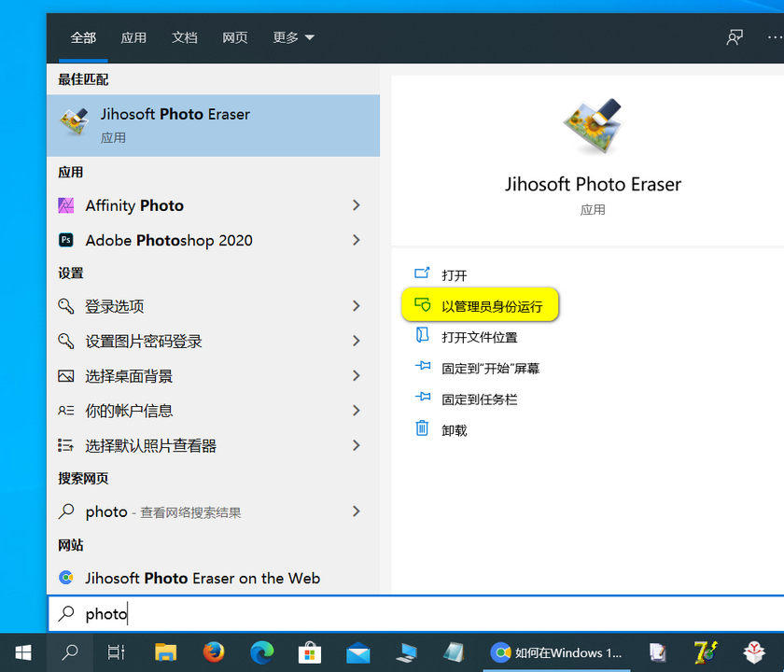784x672 pixels.
Task: Click the shield icon for run as administrator
Action: 423,304
